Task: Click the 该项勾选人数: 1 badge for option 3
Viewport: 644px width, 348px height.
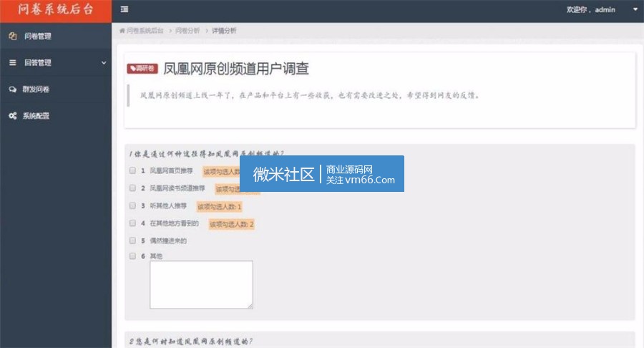Action: [x=220, y=207]
